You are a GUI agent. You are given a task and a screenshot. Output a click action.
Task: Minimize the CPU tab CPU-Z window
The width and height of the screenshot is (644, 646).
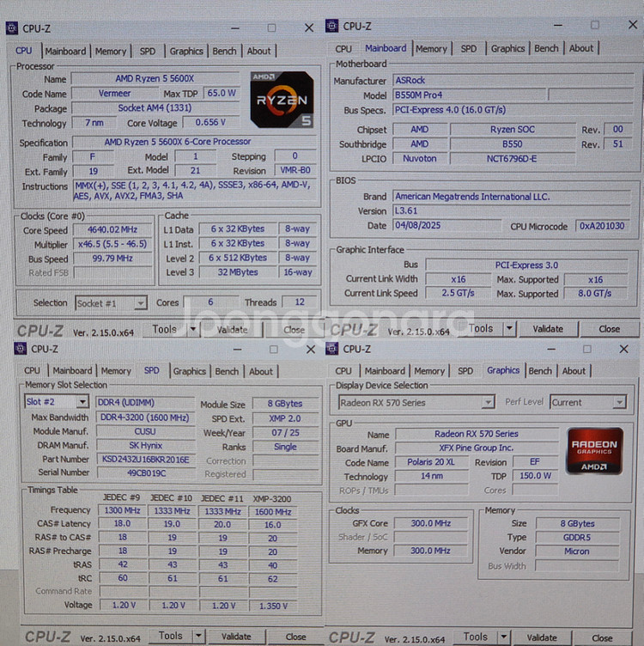[235, 28]
